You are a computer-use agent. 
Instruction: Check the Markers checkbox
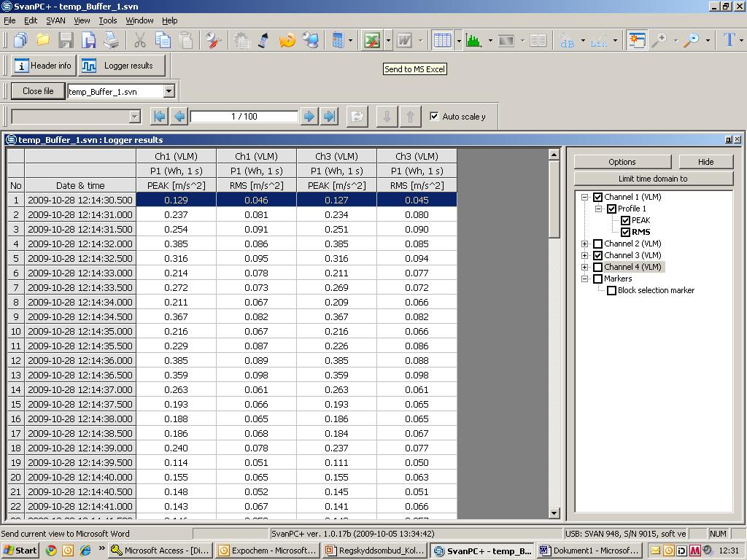(598, 279)
